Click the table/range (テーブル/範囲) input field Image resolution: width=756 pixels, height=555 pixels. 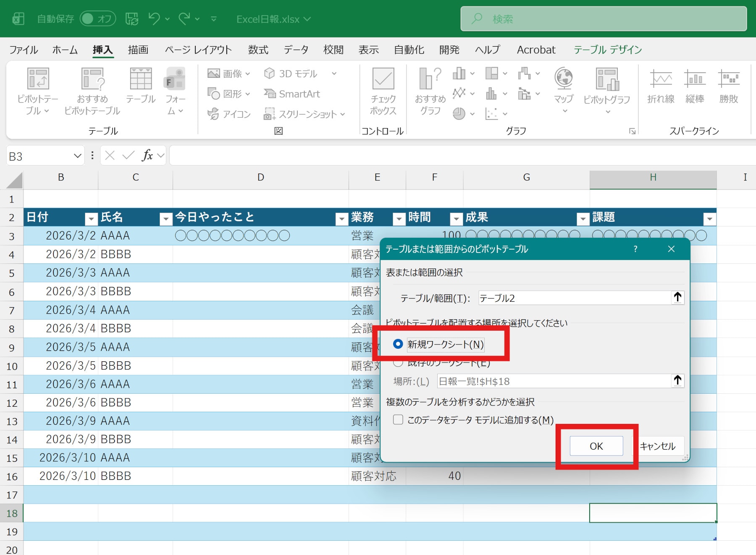click(573, 298)
